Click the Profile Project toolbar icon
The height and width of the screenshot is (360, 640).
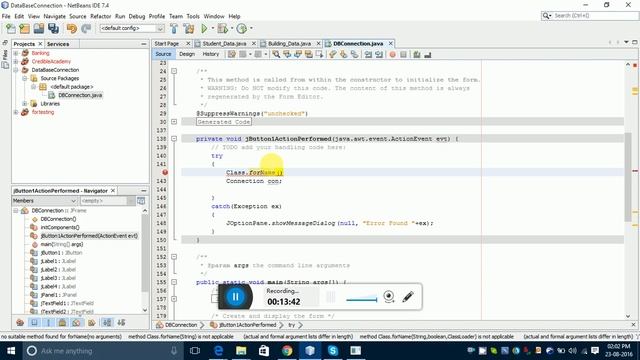pos(242,28)
